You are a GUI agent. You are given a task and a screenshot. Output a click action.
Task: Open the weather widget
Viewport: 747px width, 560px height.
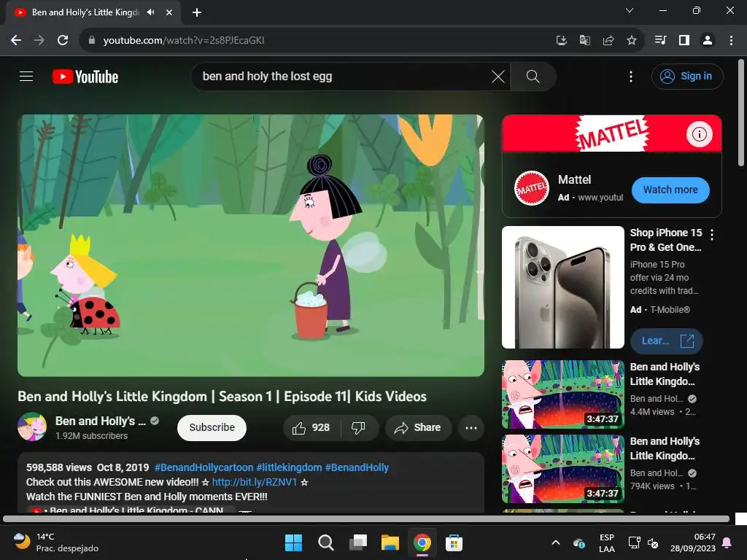55,542
